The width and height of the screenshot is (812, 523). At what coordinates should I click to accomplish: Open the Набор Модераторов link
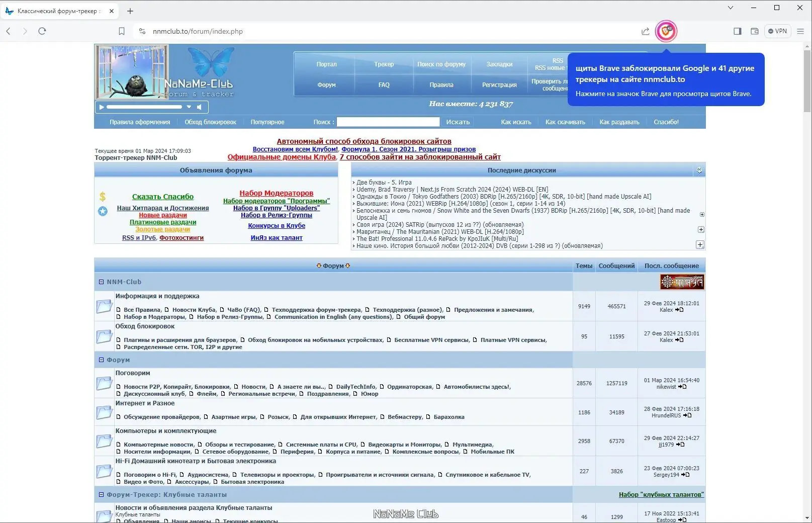point(277,193)
